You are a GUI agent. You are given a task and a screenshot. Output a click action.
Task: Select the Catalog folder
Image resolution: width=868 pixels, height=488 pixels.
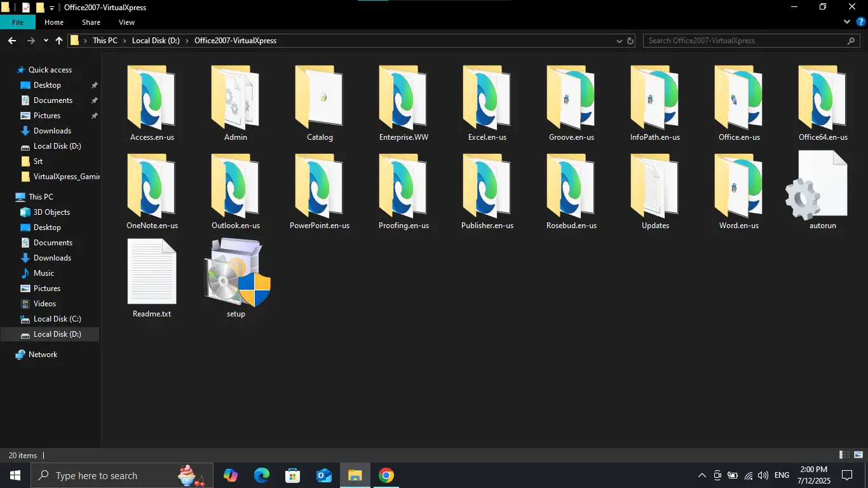click(320, 104)
